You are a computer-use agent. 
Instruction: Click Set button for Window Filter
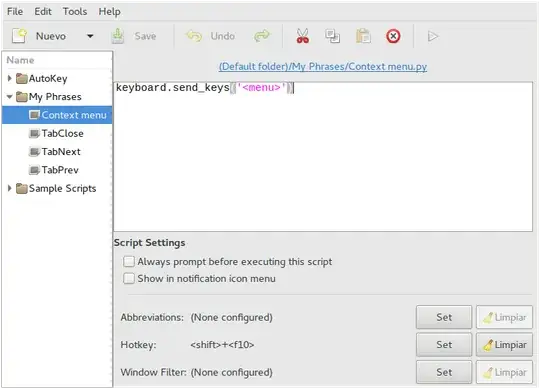(x=444, y=372)
